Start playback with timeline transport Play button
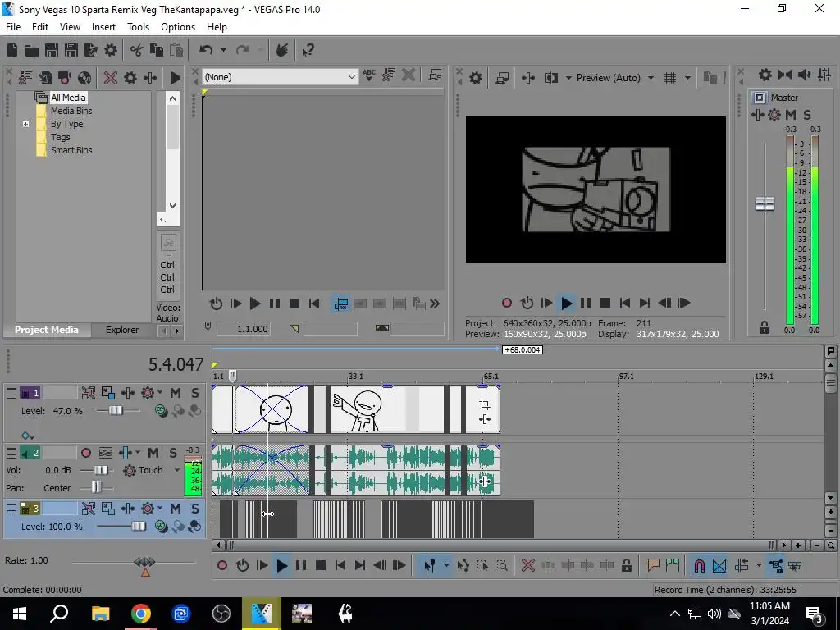840x630 pixels. [x=282, y=566]
